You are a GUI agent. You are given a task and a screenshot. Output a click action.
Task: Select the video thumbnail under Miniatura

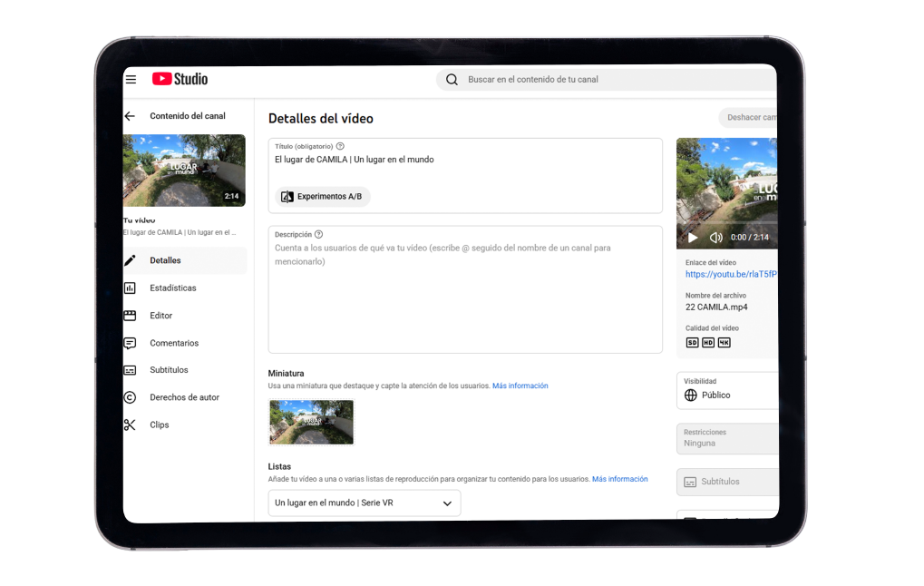tap(311, 422)
